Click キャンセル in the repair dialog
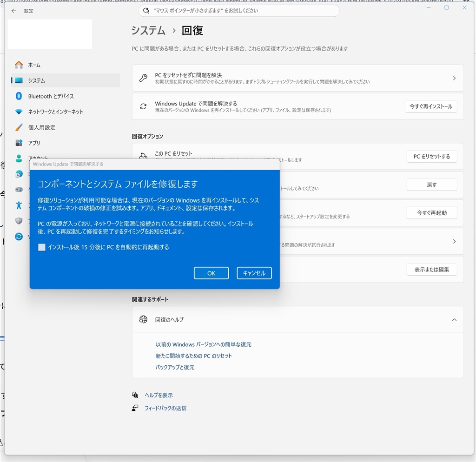 [x=254, y=273]
